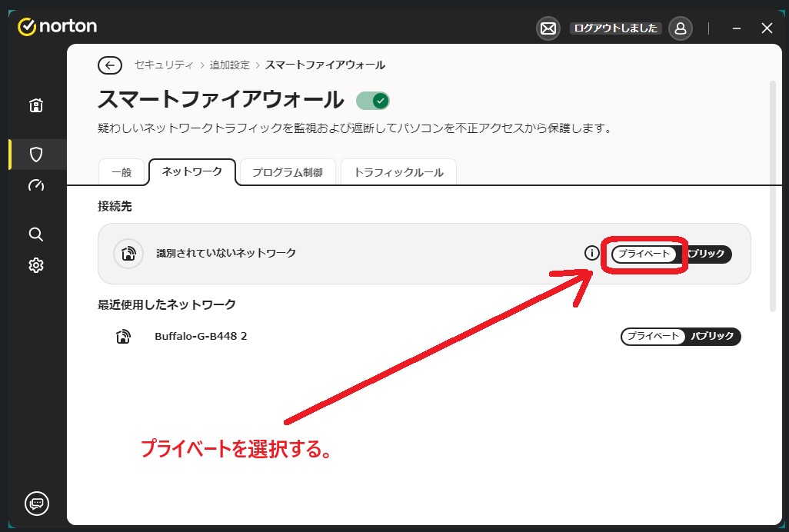Switch to the 一般 tab
The width and height of the screenshot is (789, 532).
(122, 172)
